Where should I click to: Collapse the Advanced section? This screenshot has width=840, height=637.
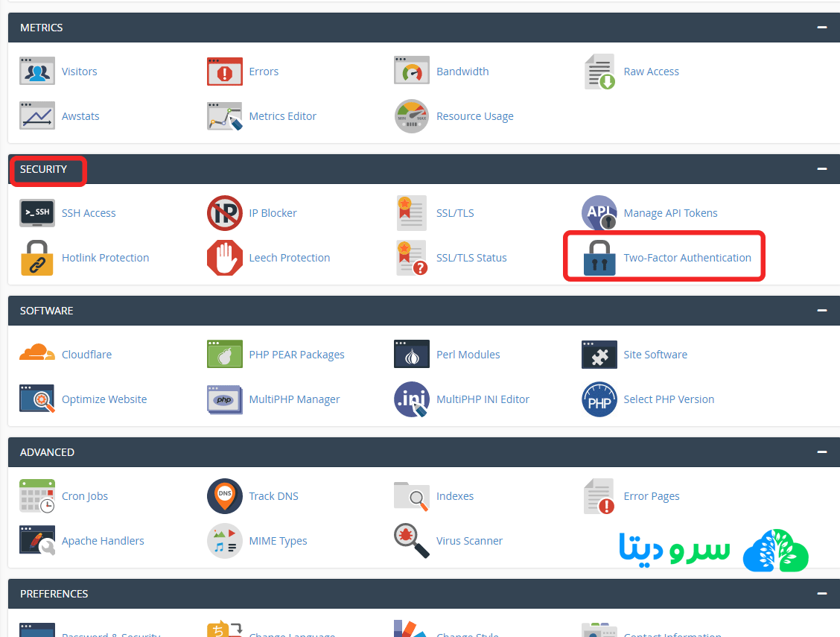click(821, 452)
